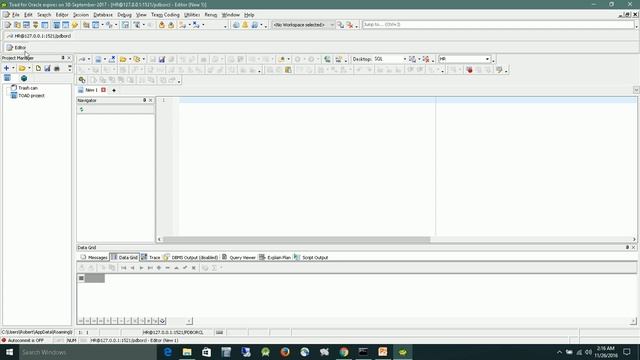Go to last record in Data Grid
The image size is (640, 360).
(150, 268)
